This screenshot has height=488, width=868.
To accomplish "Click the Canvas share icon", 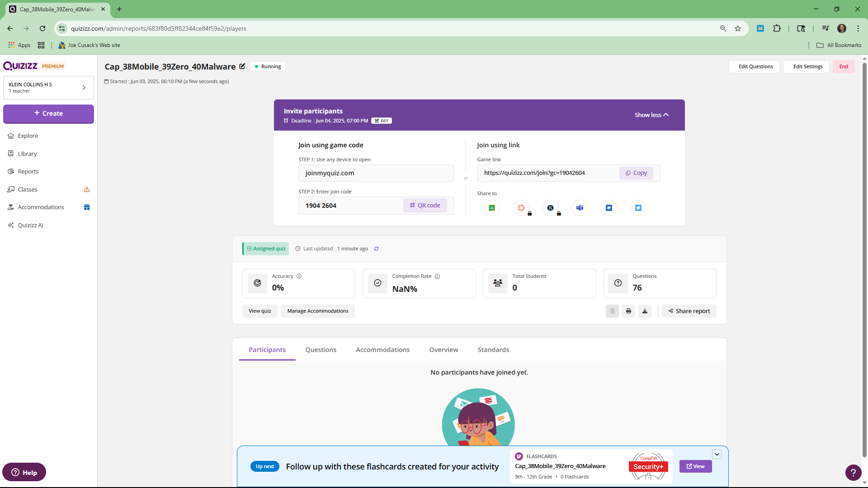I will point(521,208).
